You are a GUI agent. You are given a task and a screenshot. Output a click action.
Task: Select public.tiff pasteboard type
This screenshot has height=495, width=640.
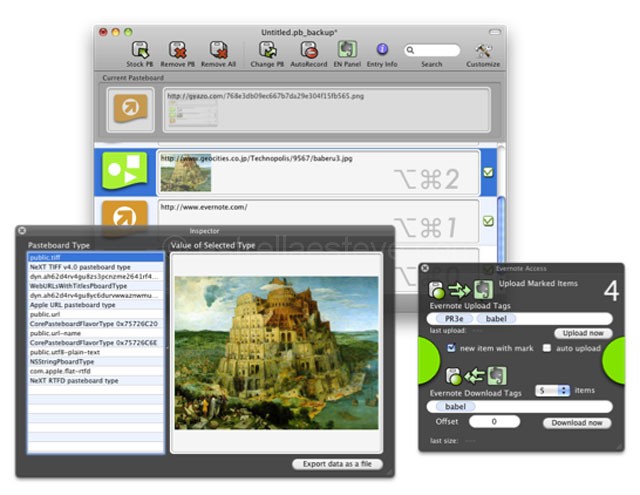[x=96, y=257]
